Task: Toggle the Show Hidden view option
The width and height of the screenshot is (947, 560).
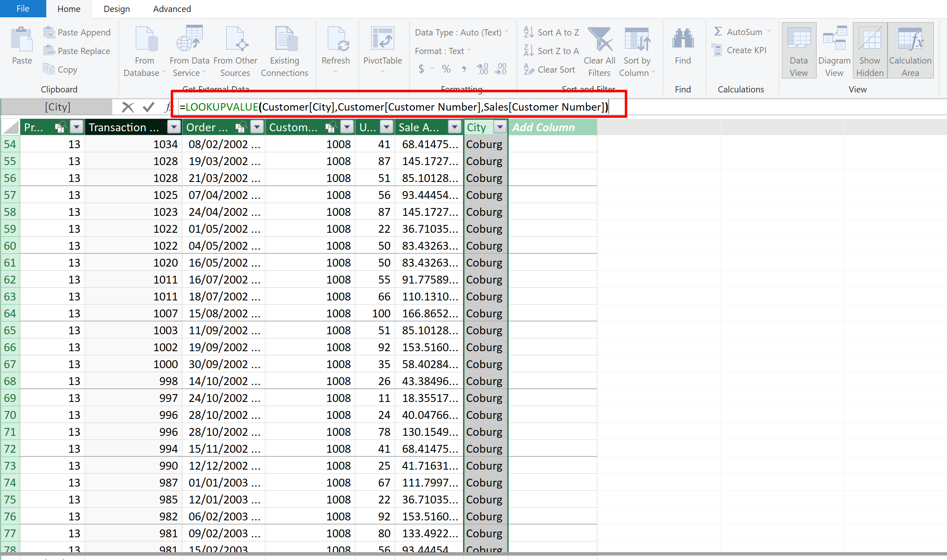Action: (x=870, y=50)
